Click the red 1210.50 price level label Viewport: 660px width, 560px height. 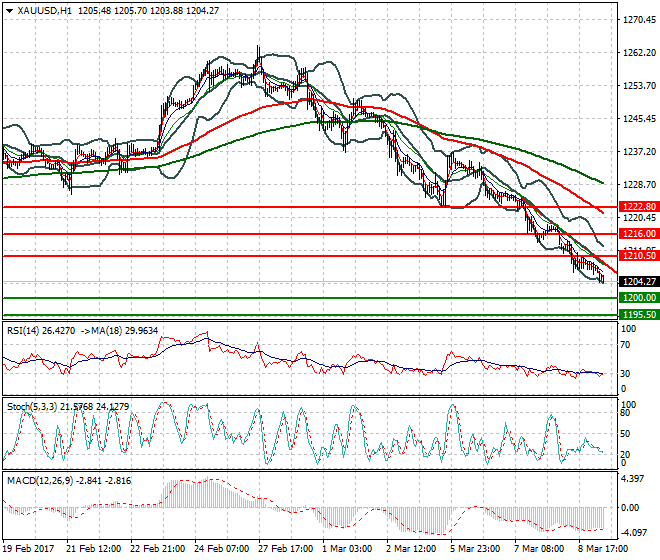pos(639,256)
